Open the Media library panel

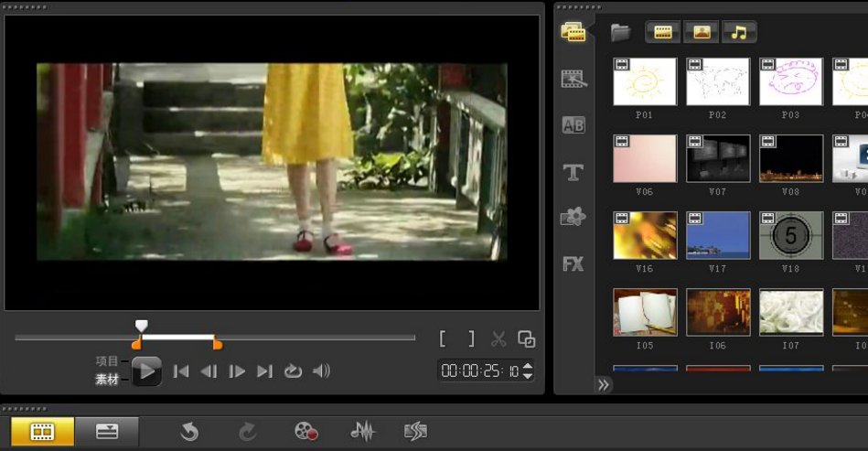click(x=573, y=33)
